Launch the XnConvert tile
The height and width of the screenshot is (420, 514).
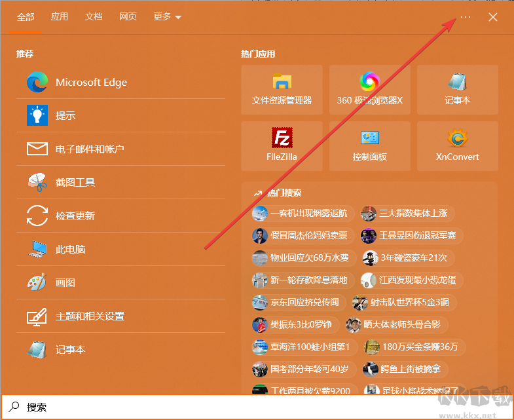click(x=458, y=146)
